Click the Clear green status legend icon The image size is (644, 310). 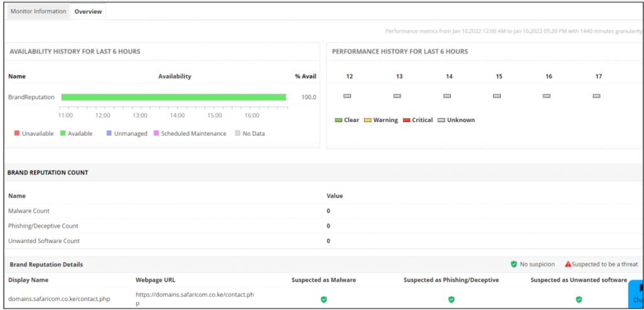coord(338,120)
